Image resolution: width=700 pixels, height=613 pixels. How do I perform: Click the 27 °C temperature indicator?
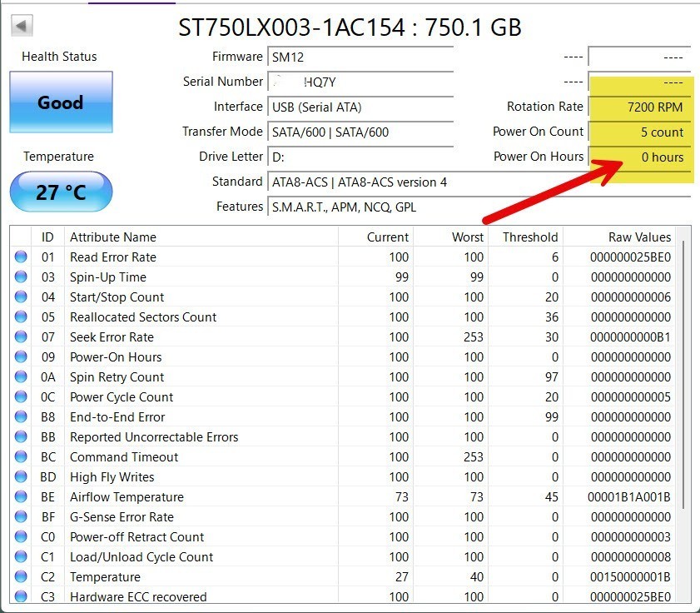coord(61,192)
